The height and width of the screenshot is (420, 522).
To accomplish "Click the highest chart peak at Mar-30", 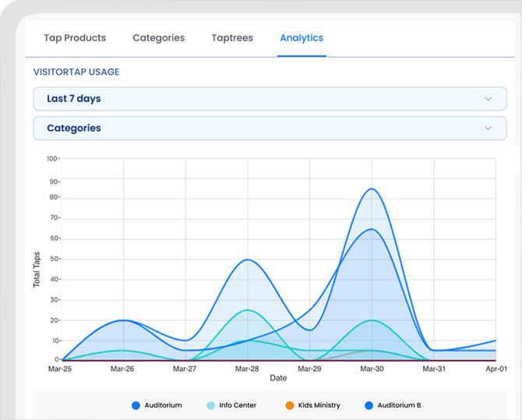I will click(372, 189).
